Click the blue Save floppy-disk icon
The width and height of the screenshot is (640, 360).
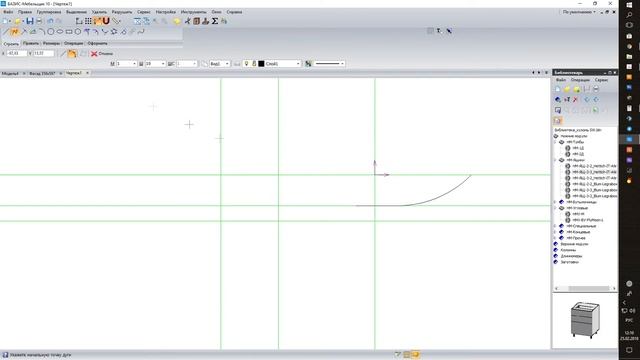(x=30, y=21)
